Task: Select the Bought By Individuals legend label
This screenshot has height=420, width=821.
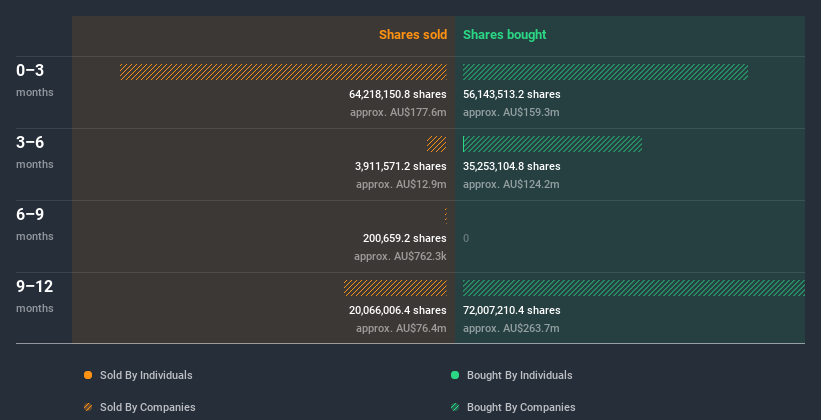Action: (519, 375)
